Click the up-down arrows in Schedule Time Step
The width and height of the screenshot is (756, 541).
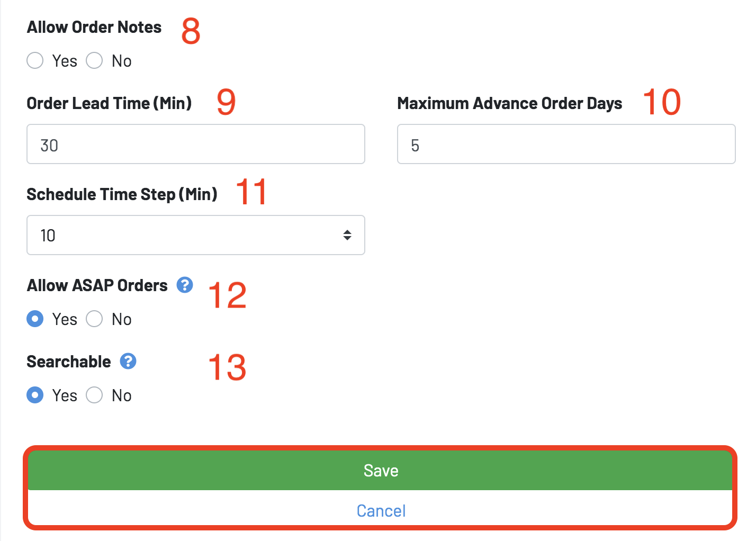coord(347,235)
